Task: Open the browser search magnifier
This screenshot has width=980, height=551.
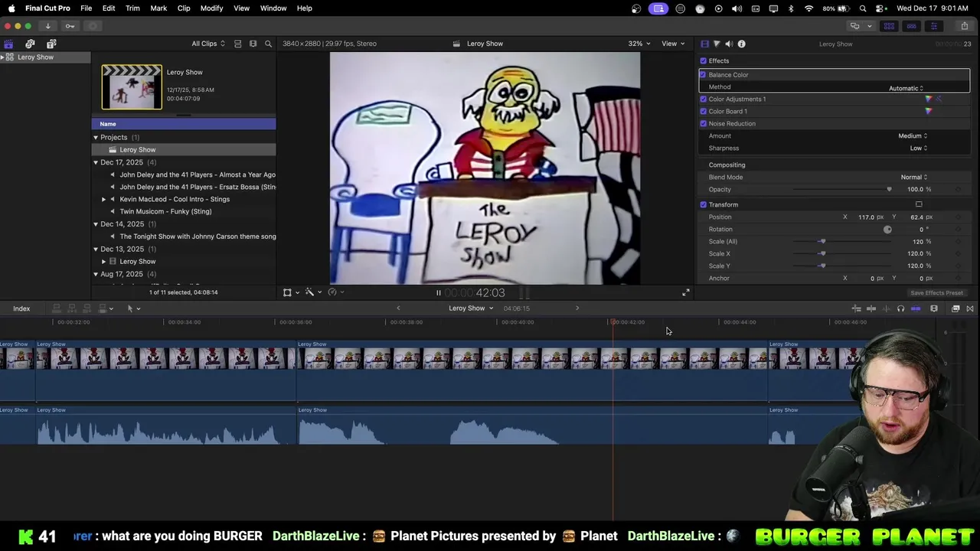Action: pyautogui.click(x=268, y=44)
